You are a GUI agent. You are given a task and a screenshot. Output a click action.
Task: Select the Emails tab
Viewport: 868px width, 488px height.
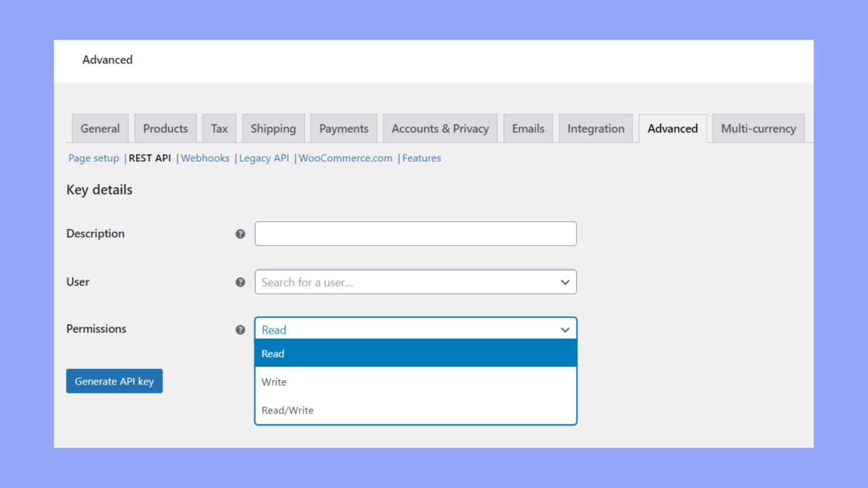coord(528,128)
